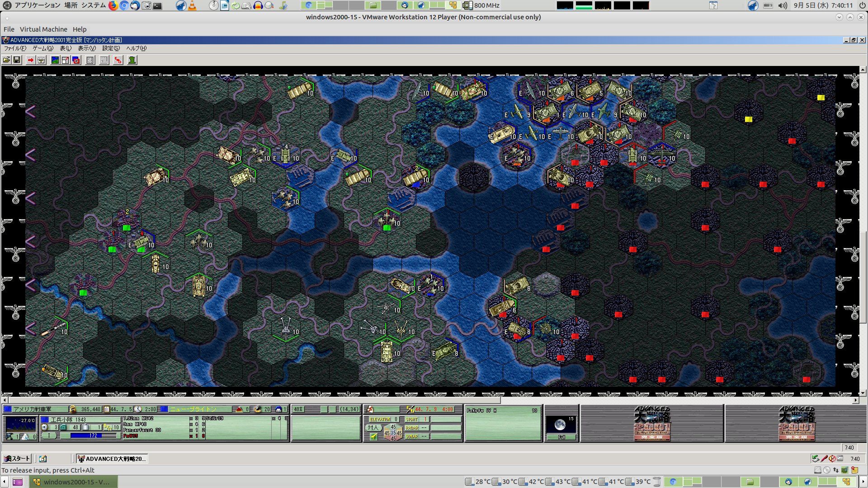Viewport: 868px width, 488px height.
Task: Click the full moon phase thumbnail
Action: coord(561,425)
